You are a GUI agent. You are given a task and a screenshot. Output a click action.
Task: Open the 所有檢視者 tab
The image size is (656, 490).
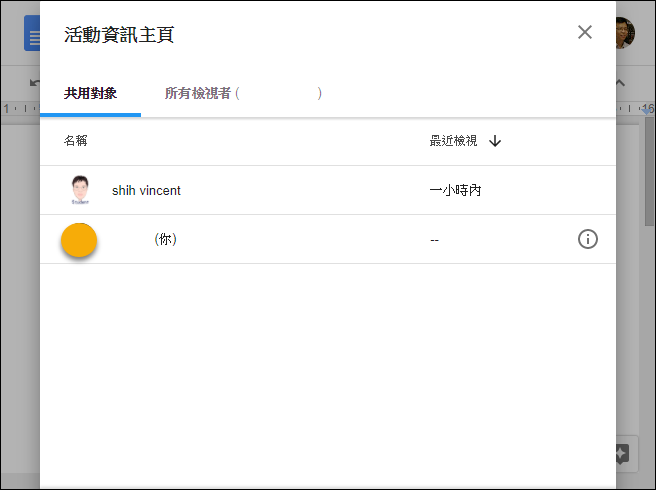click(x=243, y=93)
